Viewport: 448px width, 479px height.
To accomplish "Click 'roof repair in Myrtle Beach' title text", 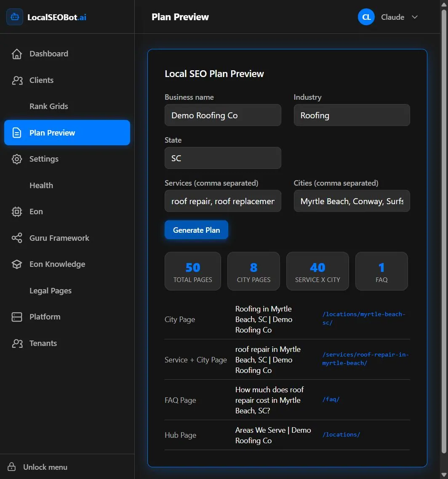I will click(x=268, y=360).
